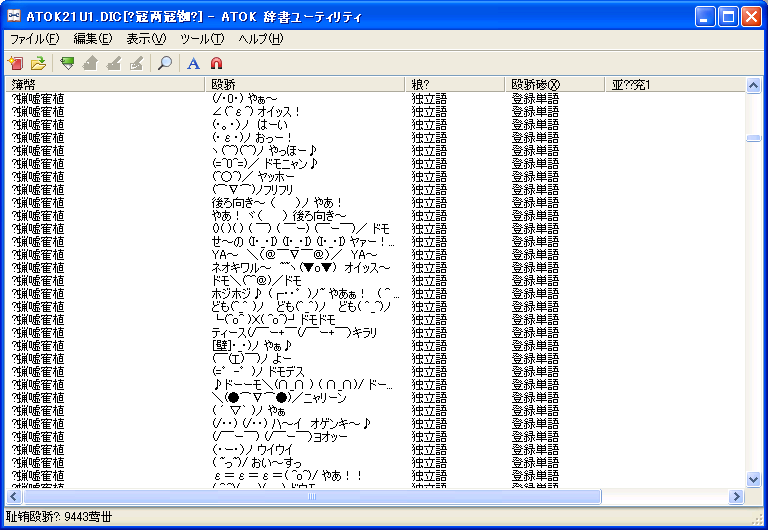Select the row starting with ホジホジ♪
768x530 pixels.
click(x=375, y=293)
